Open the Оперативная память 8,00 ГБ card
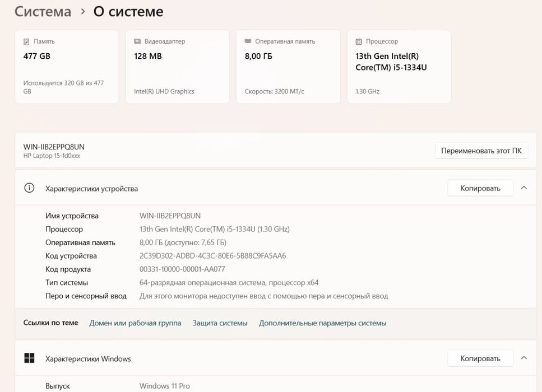Image resolution: width=542 pixels, height=392 pixels. 288,67
